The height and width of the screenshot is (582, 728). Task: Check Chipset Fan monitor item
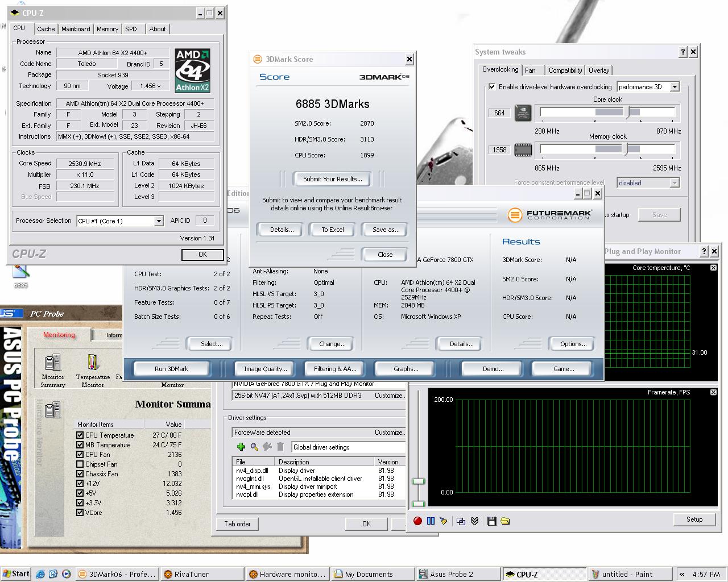point(80,464)
